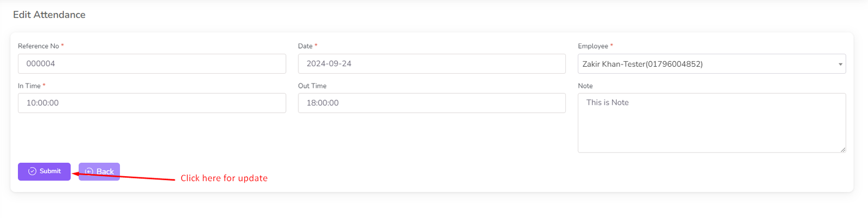
Task: Click the Date field label
Action: [x=305, y=46]
